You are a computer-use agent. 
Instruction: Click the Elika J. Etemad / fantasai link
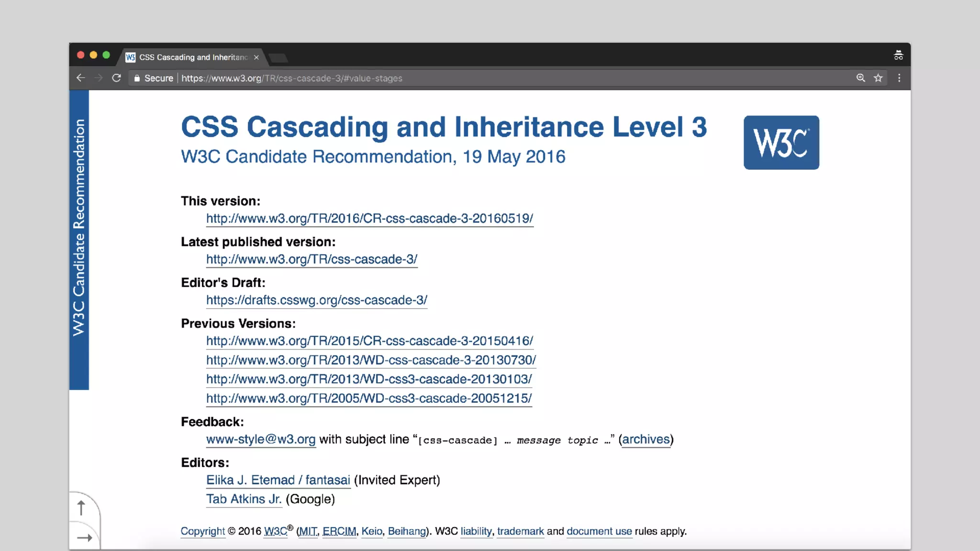pos(278,480)
